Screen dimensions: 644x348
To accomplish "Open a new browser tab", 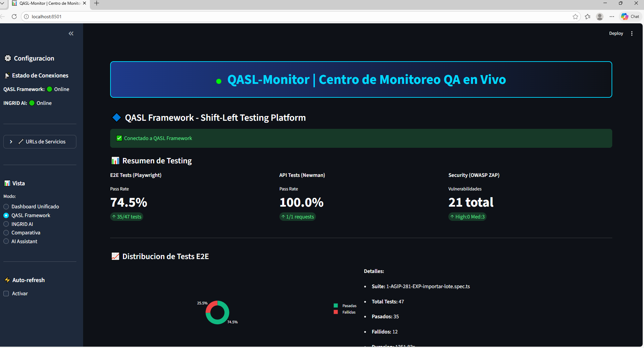I will pos(96,3).
